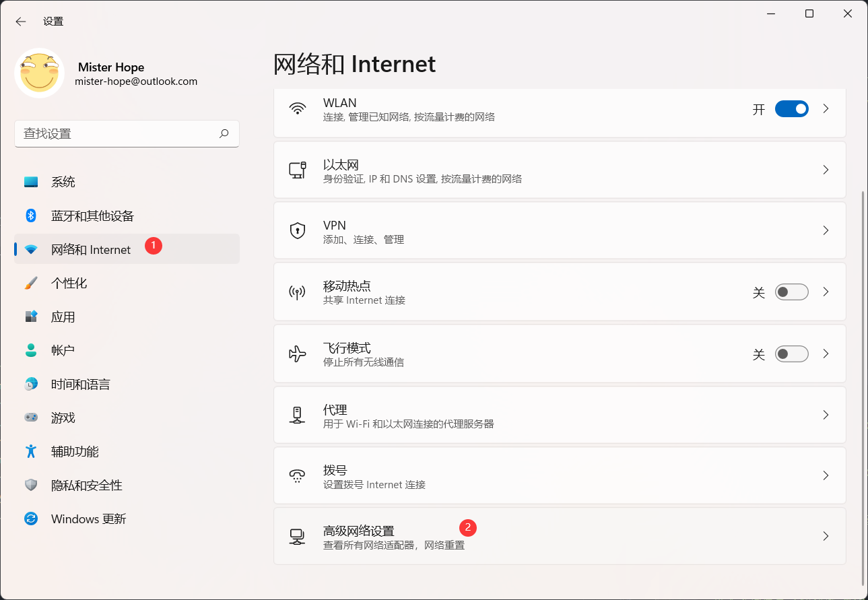
Task: Click into the 查找设置 search field
Action: (127, 133)
